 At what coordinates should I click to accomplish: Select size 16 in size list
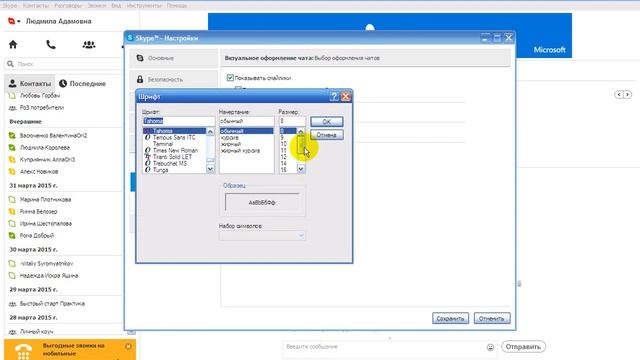(288, 170)
